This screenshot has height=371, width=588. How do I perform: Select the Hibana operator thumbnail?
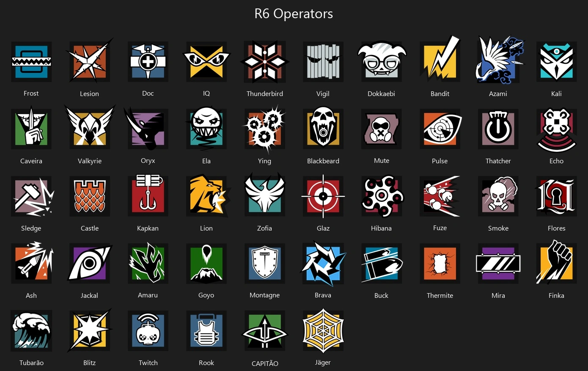[x=382, y=196]
